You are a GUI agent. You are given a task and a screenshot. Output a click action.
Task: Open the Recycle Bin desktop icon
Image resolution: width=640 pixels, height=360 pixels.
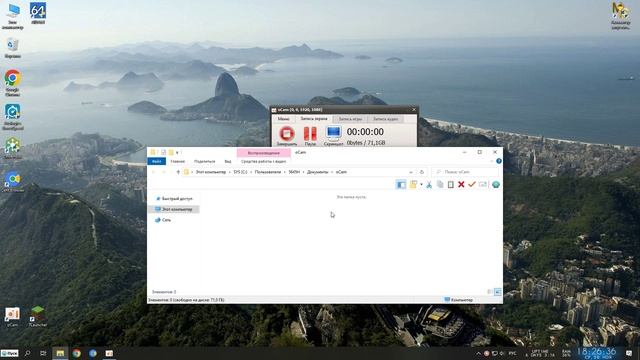(13, 48)
